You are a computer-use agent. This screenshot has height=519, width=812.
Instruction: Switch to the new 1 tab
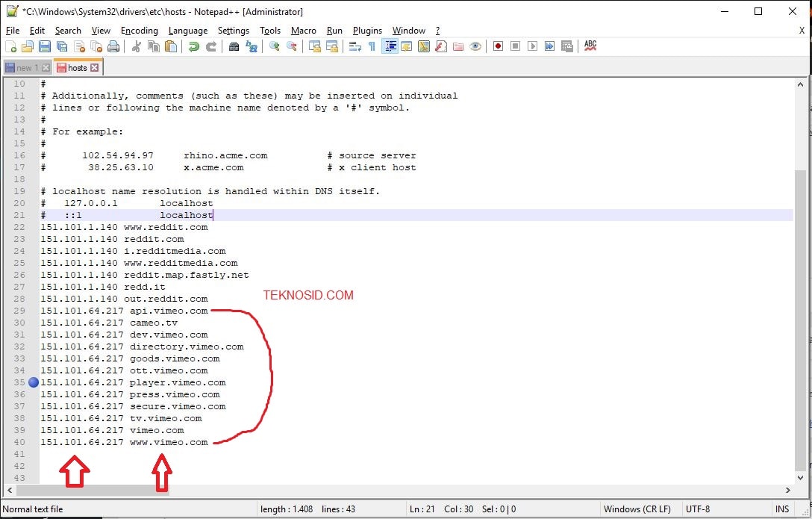pos(28,68)
